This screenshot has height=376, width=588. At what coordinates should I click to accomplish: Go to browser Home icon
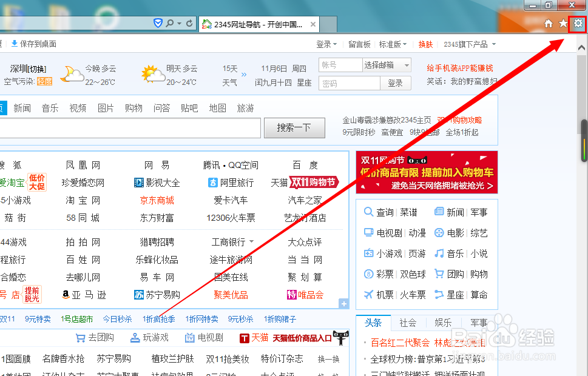click(x=548, y=24)
